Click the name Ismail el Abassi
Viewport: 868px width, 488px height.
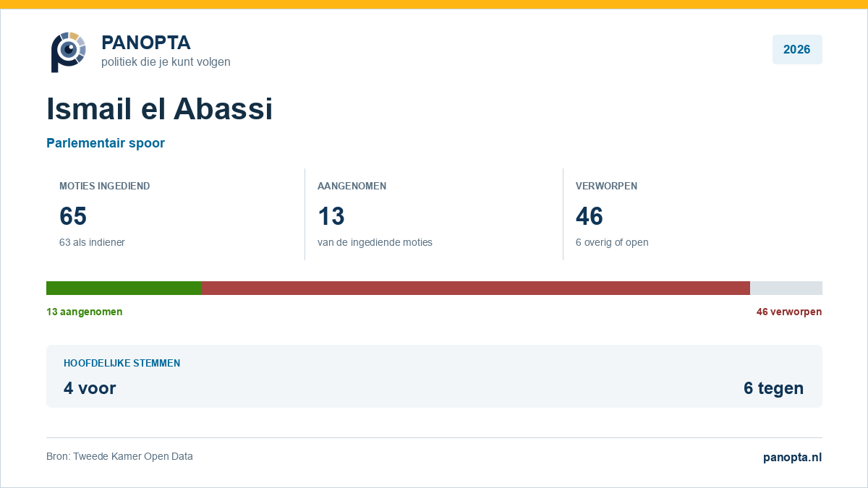(160, 109)
